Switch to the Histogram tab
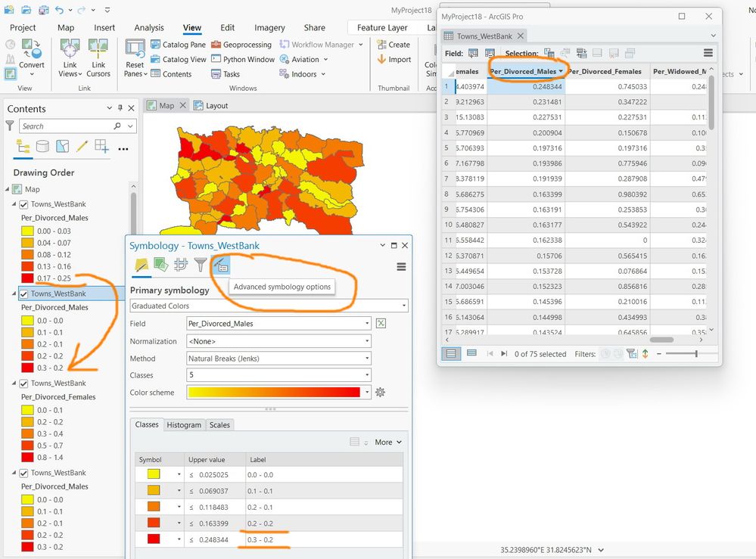The image size is (756, 559). click(184, 424)
